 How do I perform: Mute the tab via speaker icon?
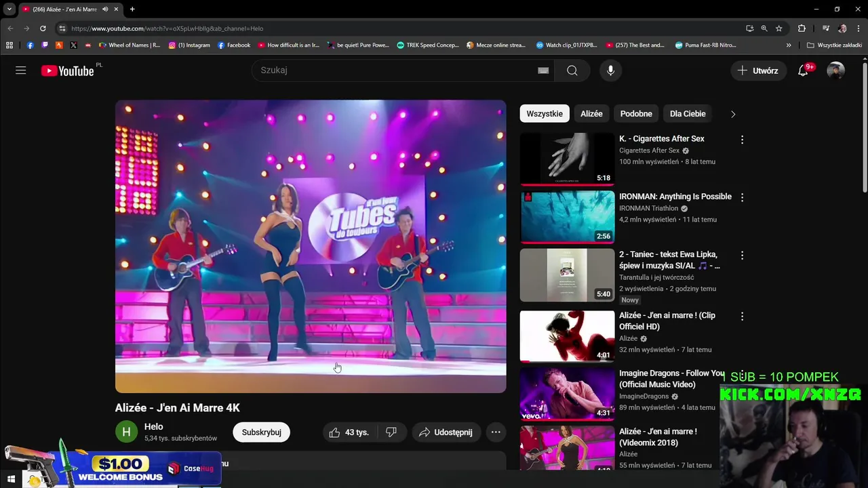(x=105, y=9)
